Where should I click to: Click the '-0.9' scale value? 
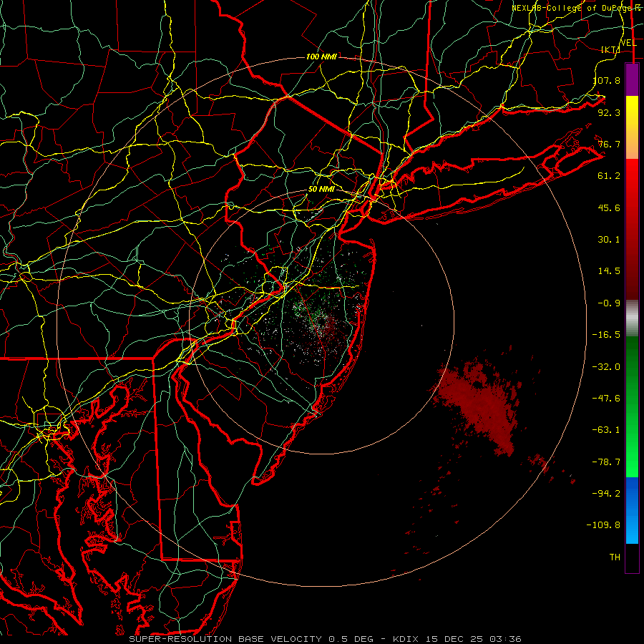pos(609,303)
